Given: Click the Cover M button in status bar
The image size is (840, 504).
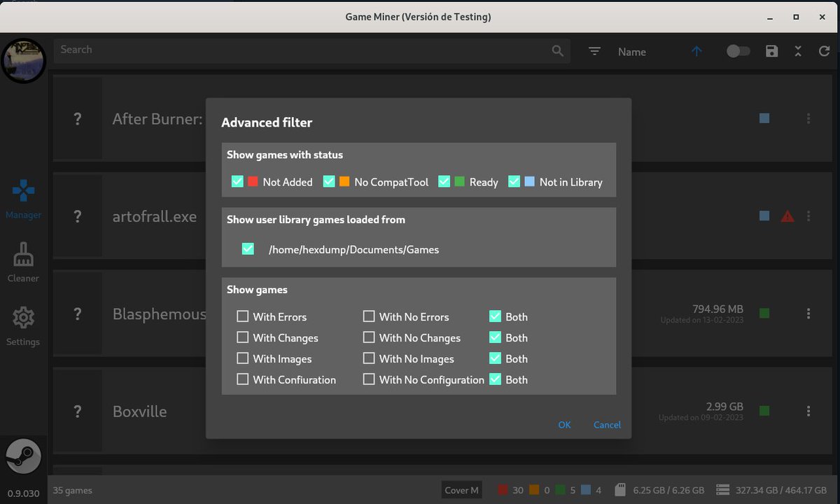Looking at the screenshot, I should coord(462,490).
